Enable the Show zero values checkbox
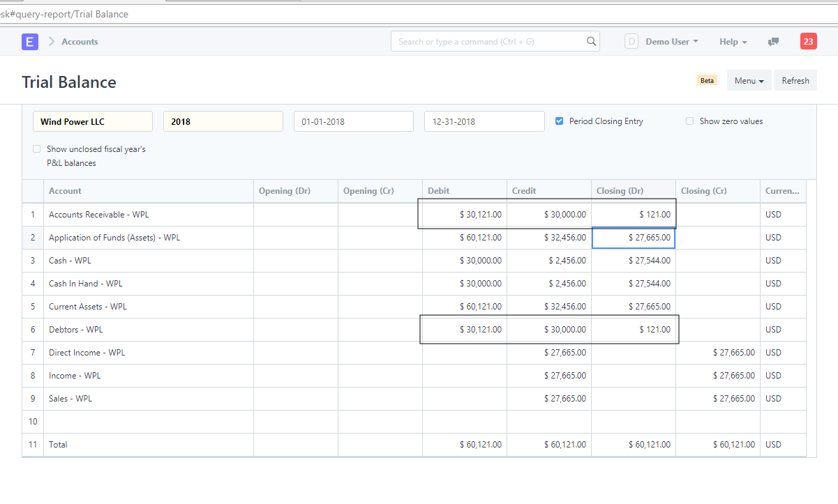838x504 pixels. click(689, 121)
